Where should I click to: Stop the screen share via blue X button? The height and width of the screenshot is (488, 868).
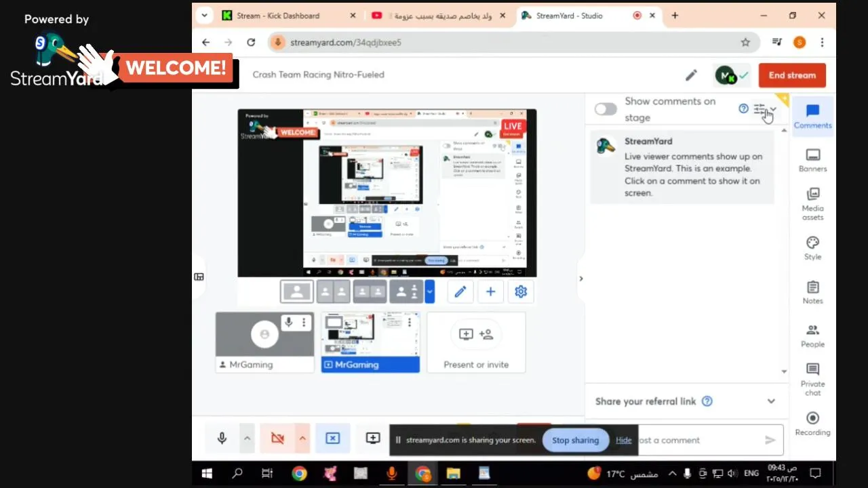pos(332,439)
